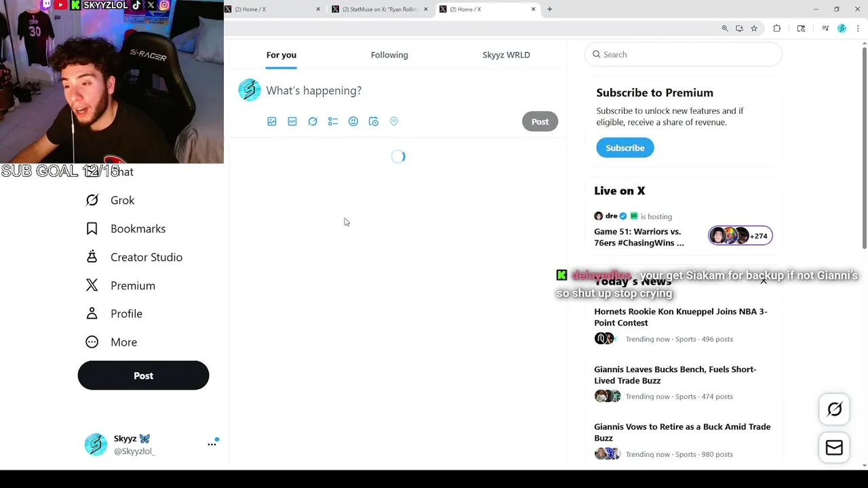The width and height of the screenshot is (868, 488).
Task: Open account options three-dot menu for Skyyz
Action: [x=212, y=444]
